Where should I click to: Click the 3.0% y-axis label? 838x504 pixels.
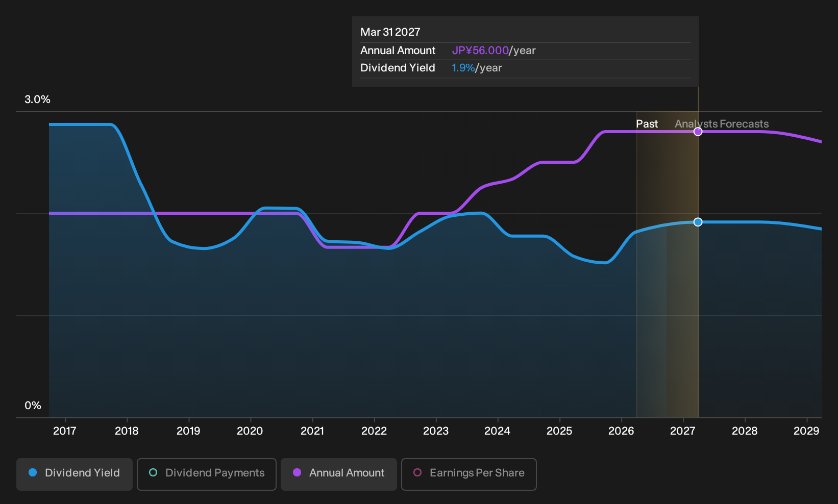[37, 99]
